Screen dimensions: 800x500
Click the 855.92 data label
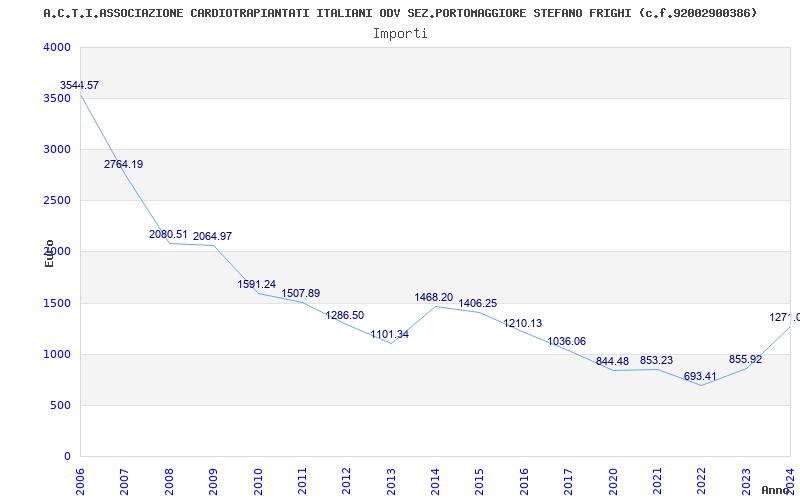pyautogui.click(x=745, y=359)
